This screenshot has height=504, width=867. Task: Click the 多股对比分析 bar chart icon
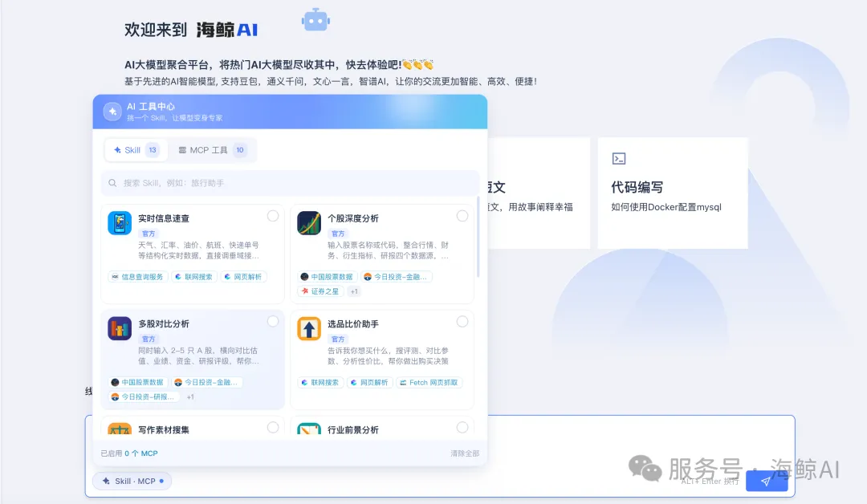(x=120, y=329)
